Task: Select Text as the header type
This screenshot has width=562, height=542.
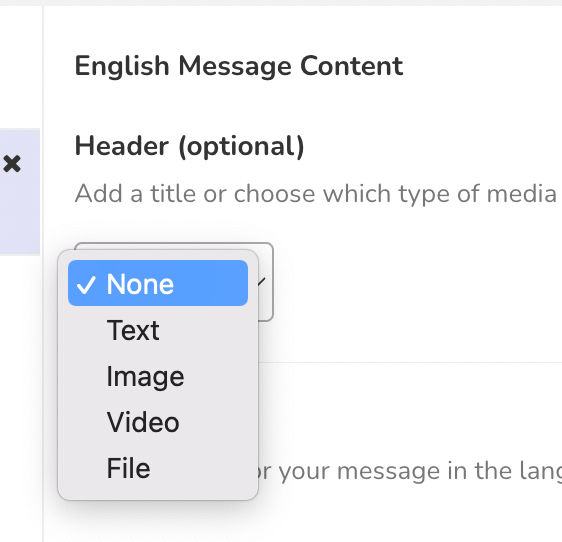Action: (x=158, y=330)
